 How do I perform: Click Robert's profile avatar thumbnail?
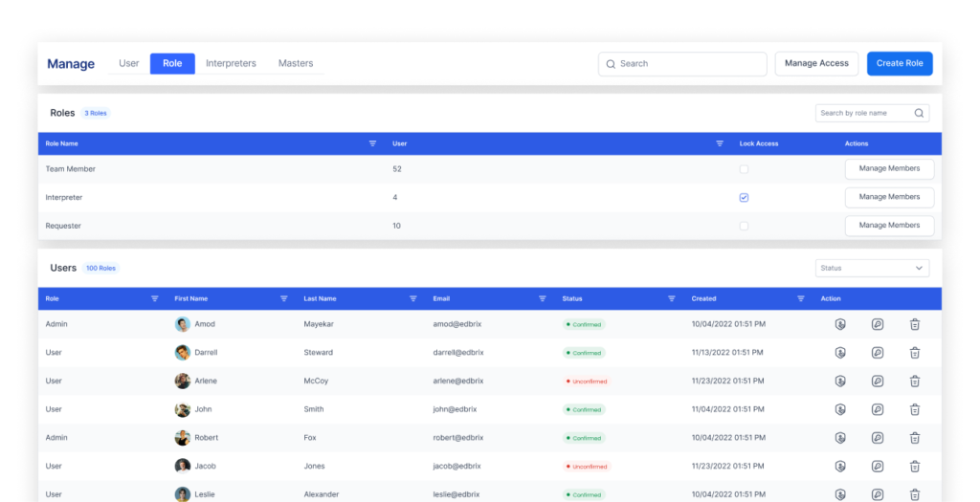183,438
